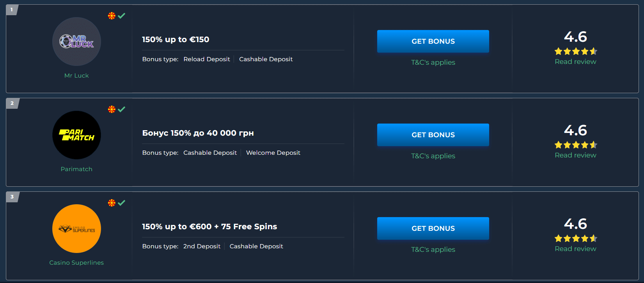Image resolution: width=644 pixels, height=283 pixels.
Task: Read review of Parimatch
Action: point(575,155)
